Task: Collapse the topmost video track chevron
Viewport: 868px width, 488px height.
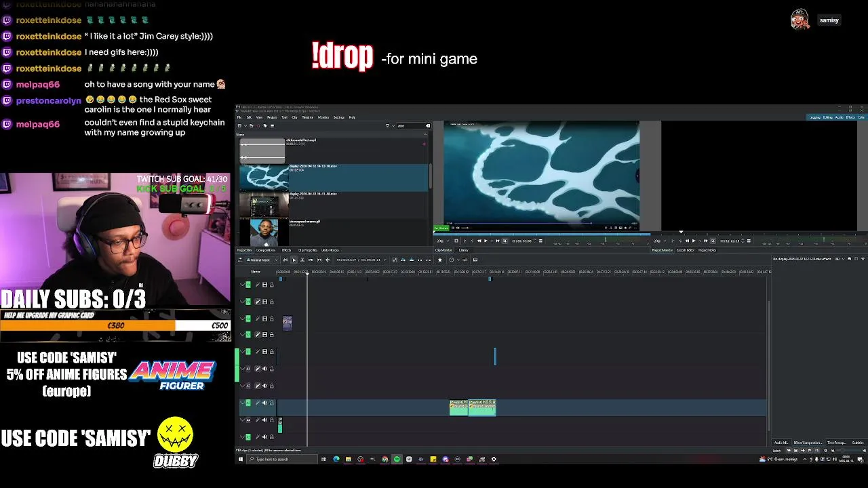Action: 242,284
